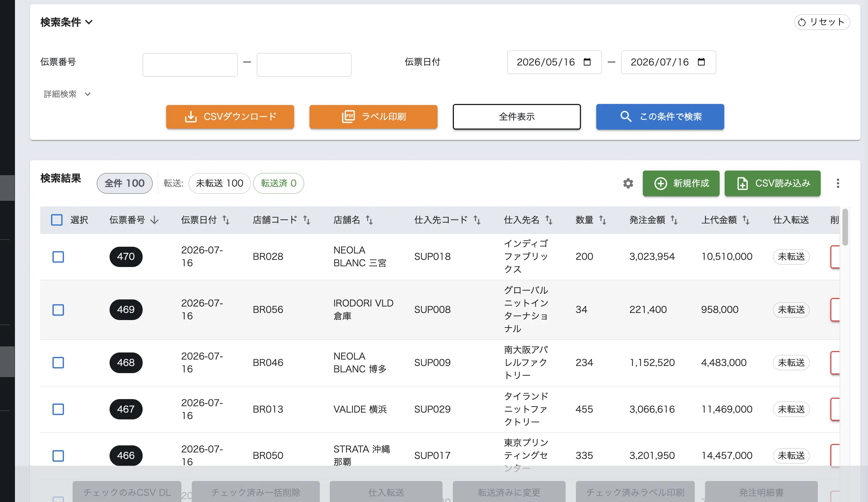Viewport: 868px width, 502px height.
Task: Click store name STRATA 沖縄那覇
Action: (362, 456)
